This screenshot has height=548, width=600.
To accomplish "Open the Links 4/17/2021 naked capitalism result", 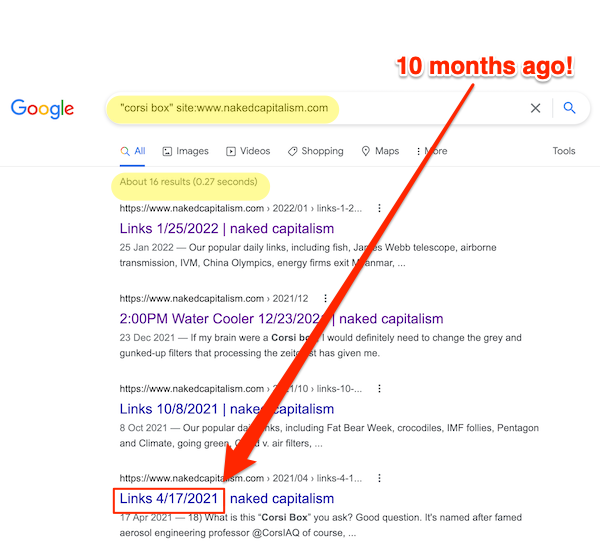I will (x=227, y=498).
